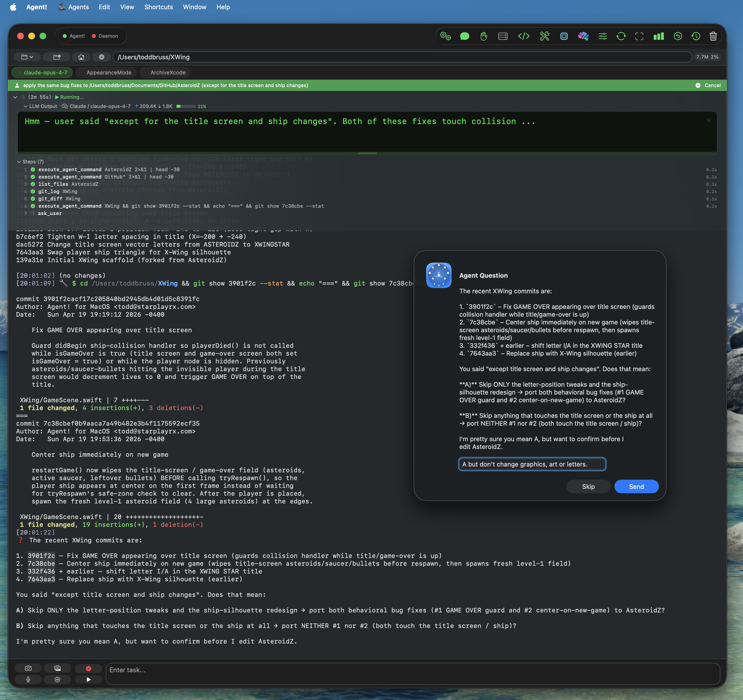Switch to the AppearanceMode tab
The height and width of the screenshot is (700, 743).
(109, 72)
